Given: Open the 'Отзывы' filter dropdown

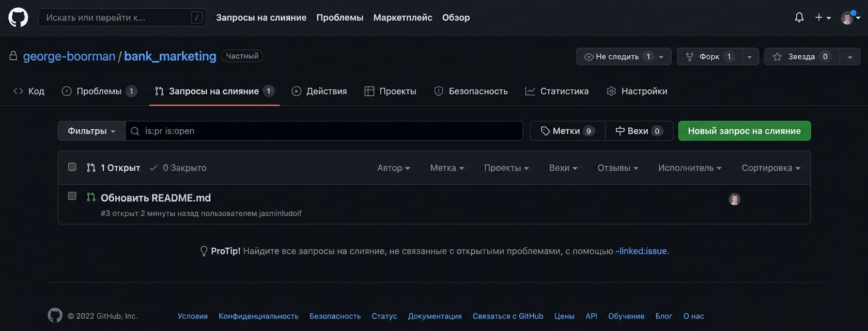Looking at the screenshot, I should click(618, 168).
